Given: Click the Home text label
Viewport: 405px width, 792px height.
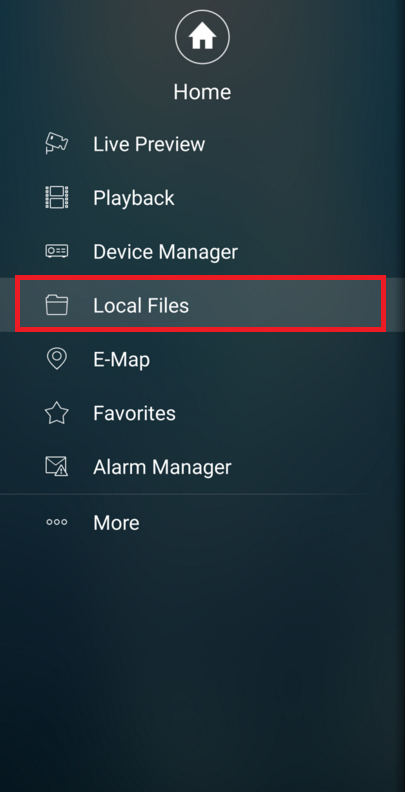Looking at the screenshot, I should (x=202, y=92).
